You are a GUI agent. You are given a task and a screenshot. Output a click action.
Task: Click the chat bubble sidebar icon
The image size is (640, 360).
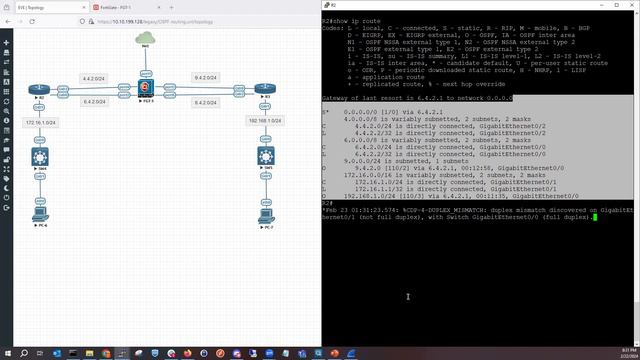(x=6, y=150)
